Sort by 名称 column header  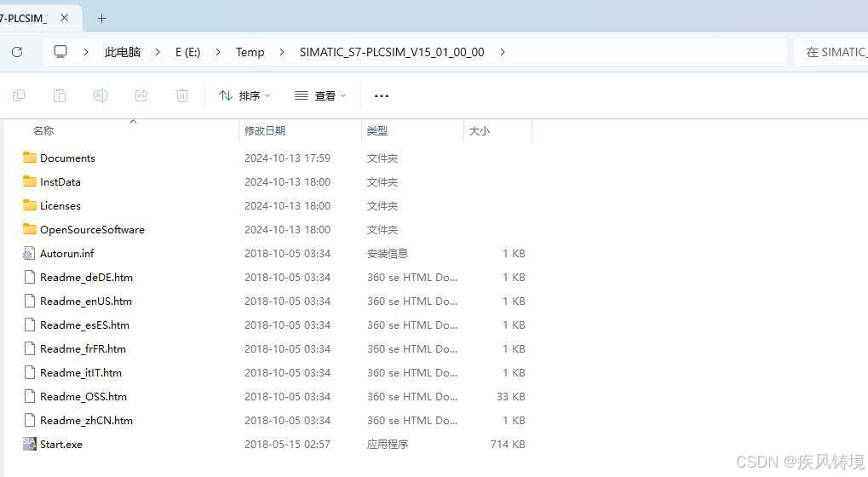[x=43, y=130]
